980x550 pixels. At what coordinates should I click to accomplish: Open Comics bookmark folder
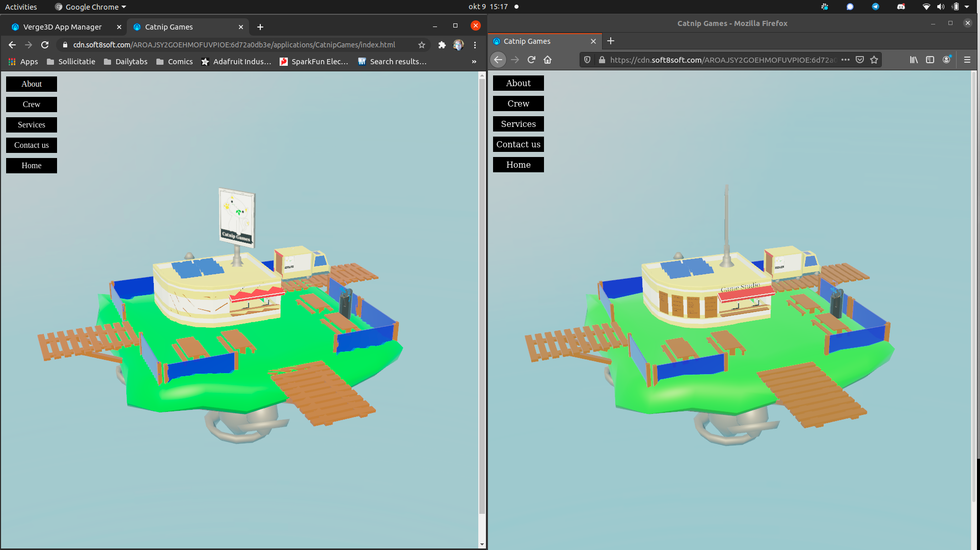click(174, 62)
